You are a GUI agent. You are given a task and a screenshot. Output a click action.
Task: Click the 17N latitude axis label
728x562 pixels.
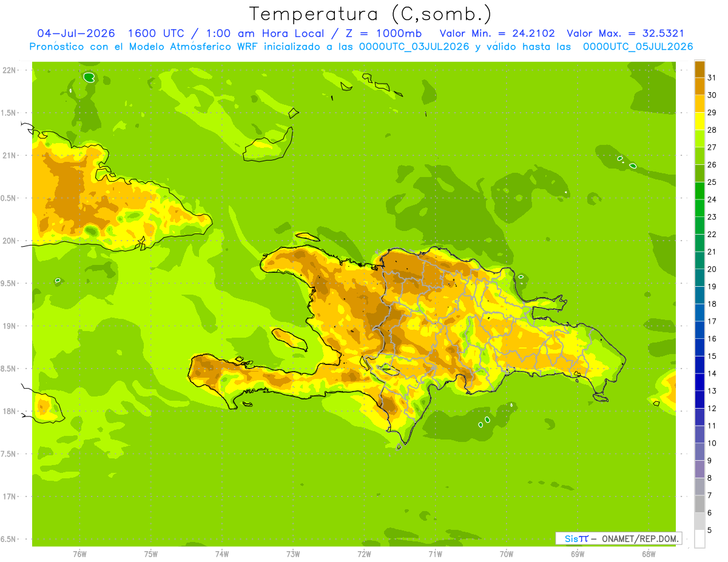pyautogui.click(x=8, y=497)
